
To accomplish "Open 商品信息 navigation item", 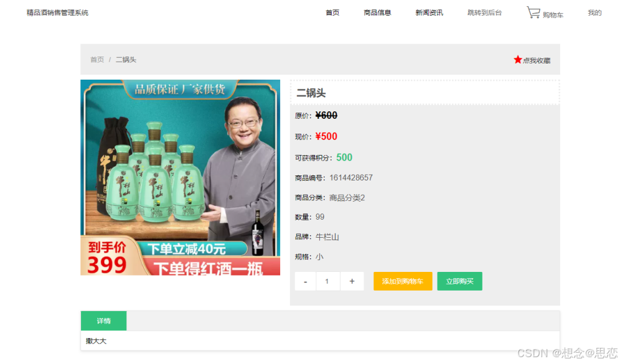I will click(377, 12).
